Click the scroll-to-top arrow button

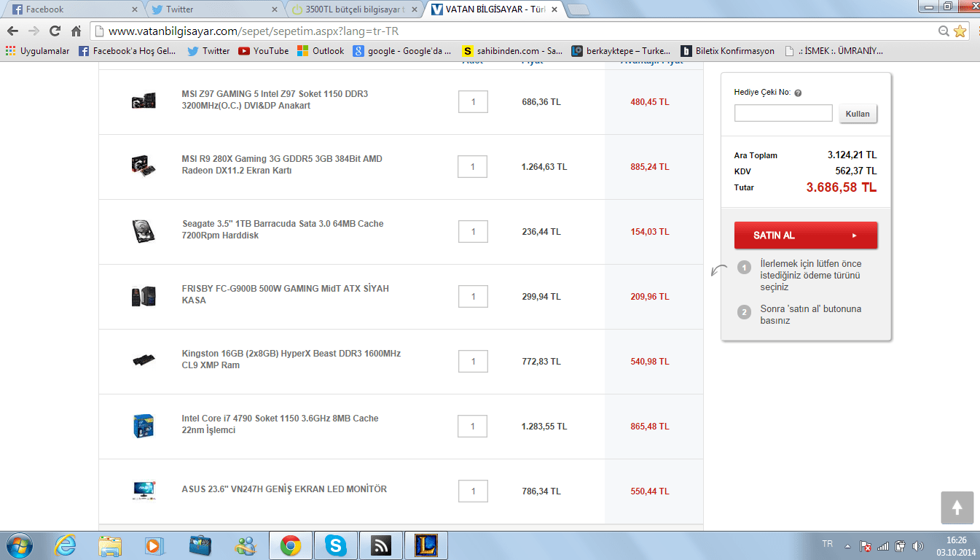[x=957, y=507]
